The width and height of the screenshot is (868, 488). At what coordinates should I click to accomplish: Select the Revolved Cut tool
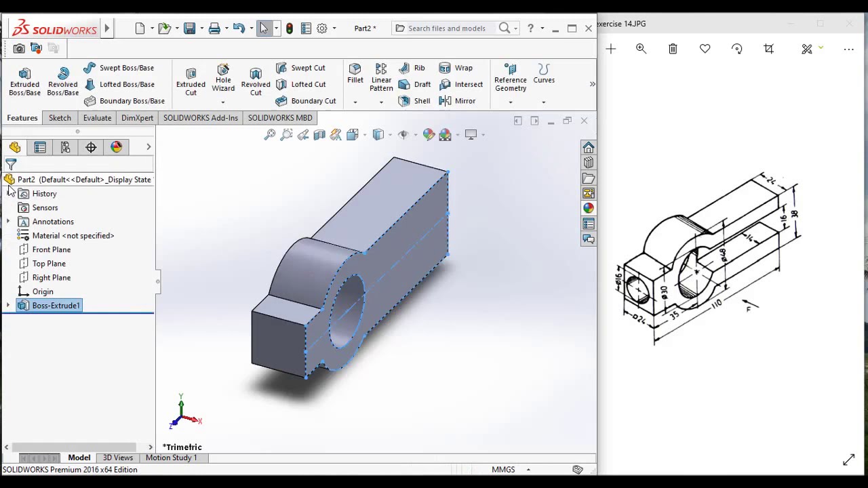(x=256, y=82)
